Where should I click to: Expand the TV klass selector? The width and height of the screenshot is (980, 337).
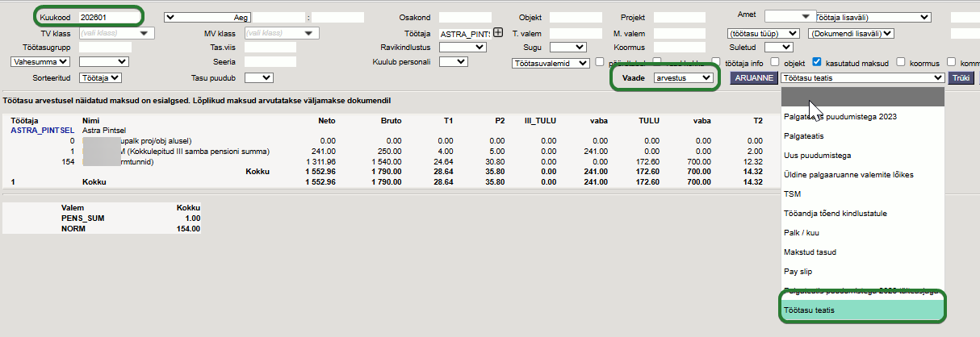coord(117,33)
